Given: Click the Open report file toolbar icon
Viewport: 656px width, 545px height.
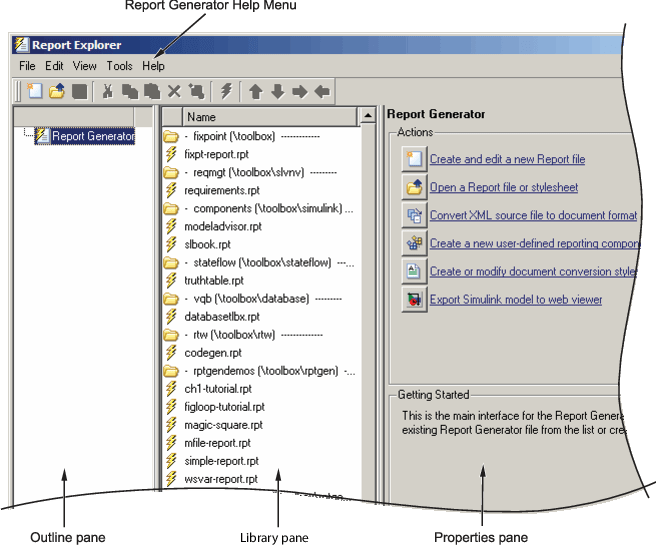Looking at the screenshot, I should pos(57,91).
